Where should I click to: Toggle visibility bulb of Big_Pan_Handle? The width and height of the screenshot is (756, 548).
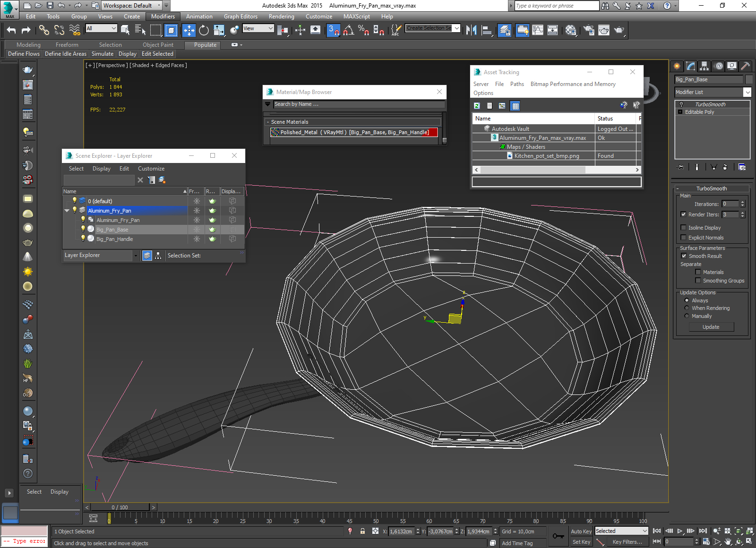coord(83,239)
